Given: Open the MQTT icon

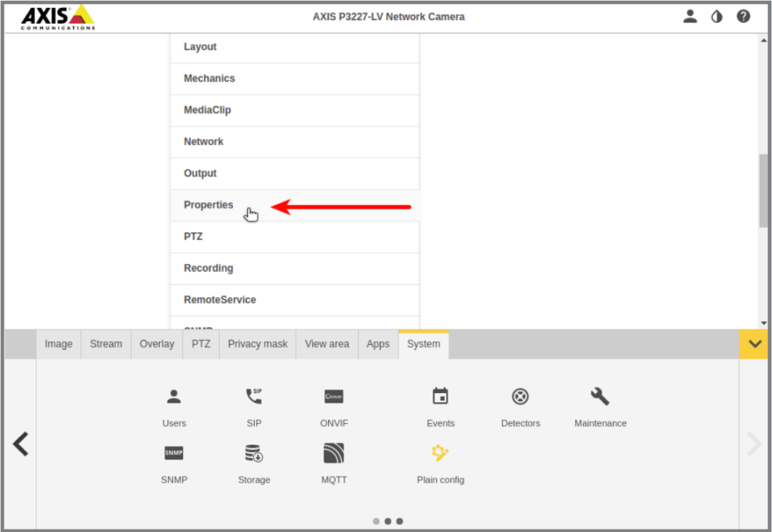Looking at the screenshot, I should pyautogui.click(x=334, y=453).
